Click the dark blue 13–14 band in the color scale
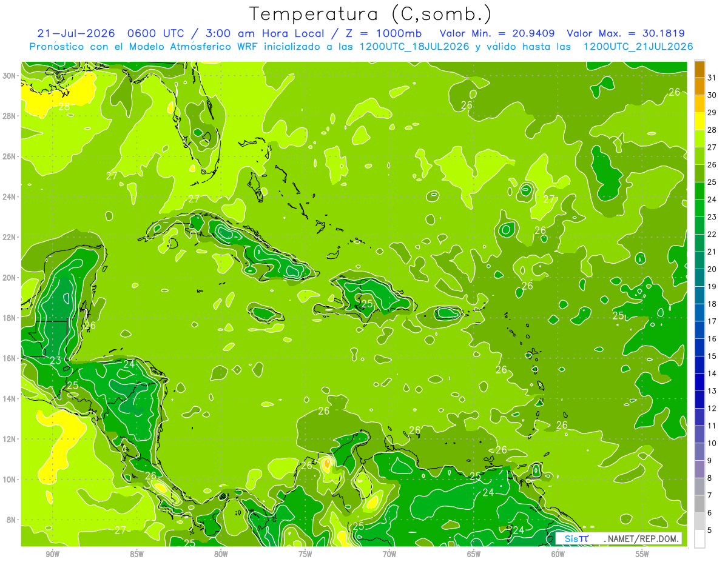Screen dimensions: 728x562 coord(699,382)
